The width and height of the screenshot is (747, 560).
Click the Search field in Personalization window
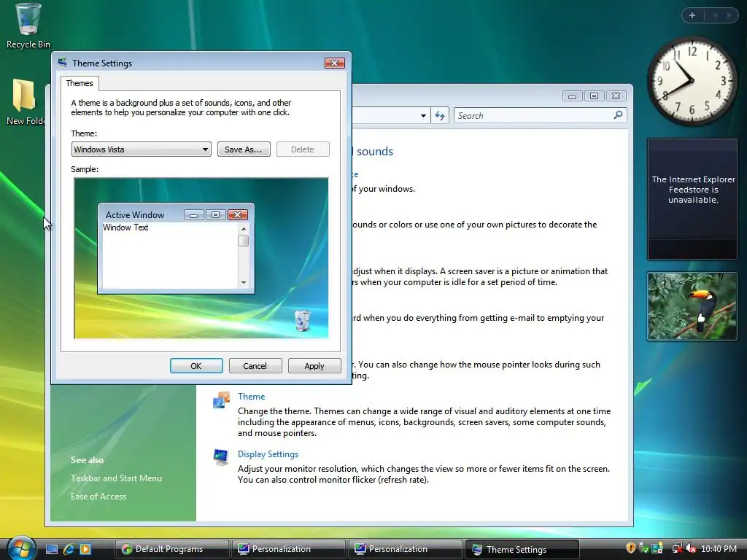click(540, 115)
